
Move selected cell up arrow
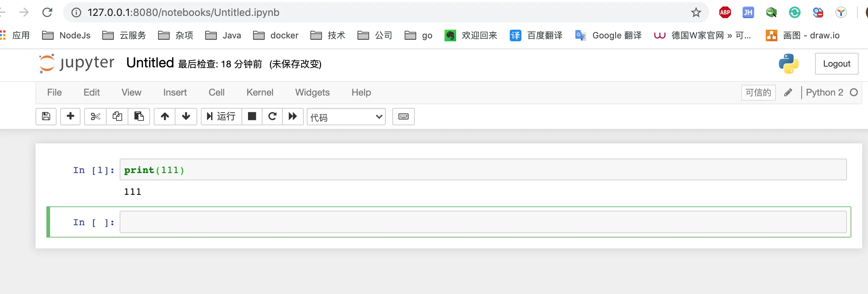[165, 117]
